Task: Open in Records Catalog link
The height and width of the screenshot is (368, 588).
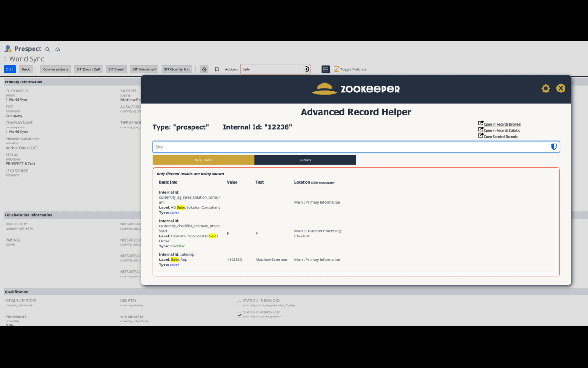Action: click(x=502, y=130)
